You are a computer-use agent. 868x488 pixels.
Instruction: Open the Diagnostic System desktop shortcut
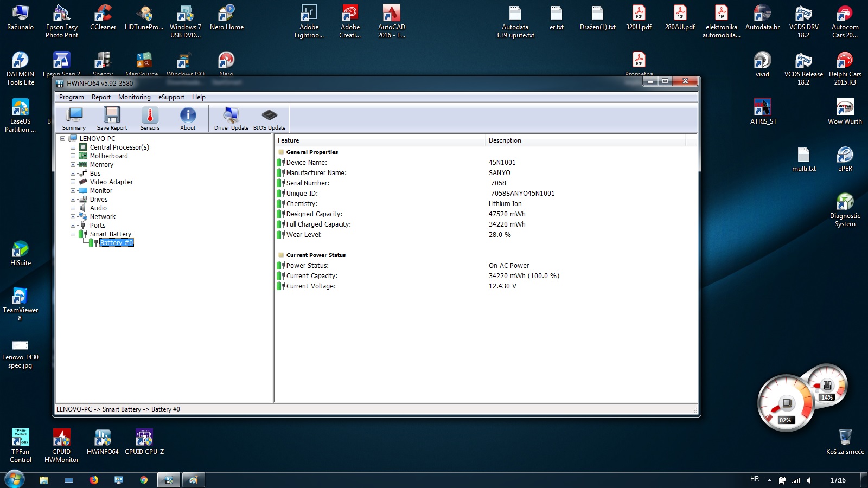(x=845, y=210)
